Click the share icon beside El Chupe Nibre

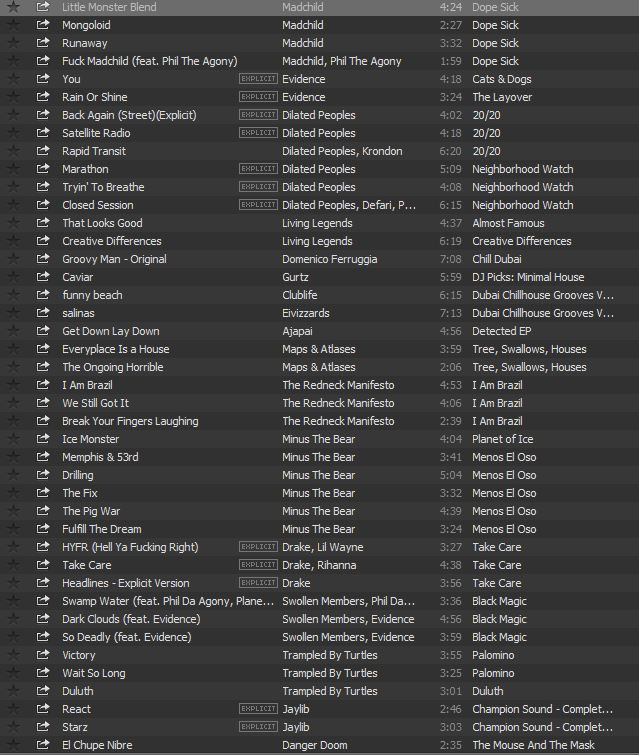43,745
